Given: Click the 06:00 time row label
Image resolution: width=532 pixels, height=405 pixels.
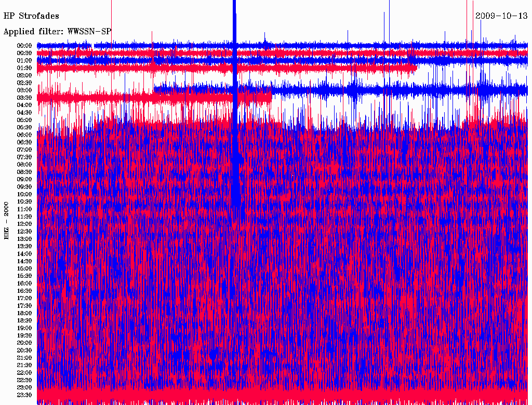Looking at the screenshot, I should point(25,135).
